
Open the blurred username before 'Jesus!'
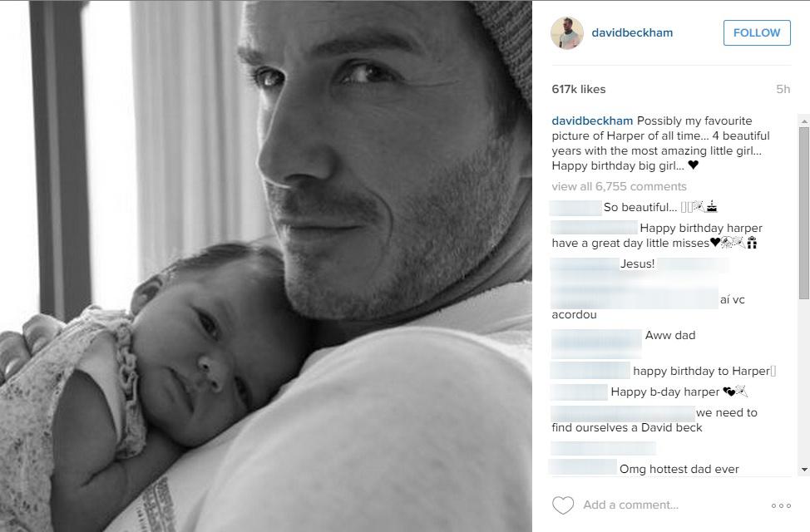tap(585, 264)
